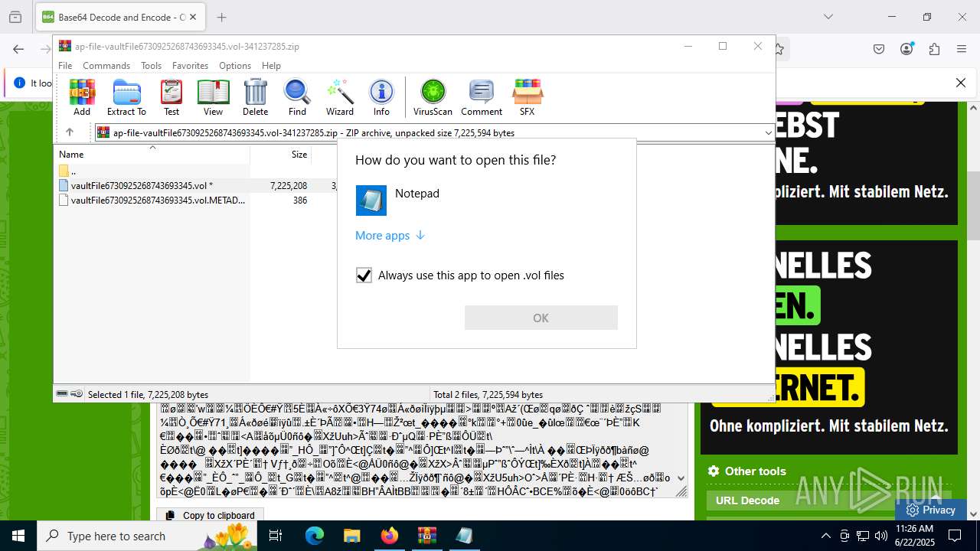Screen dimensions: 980x551
Task: Open the Tools menu
Action: click(151, 66)
